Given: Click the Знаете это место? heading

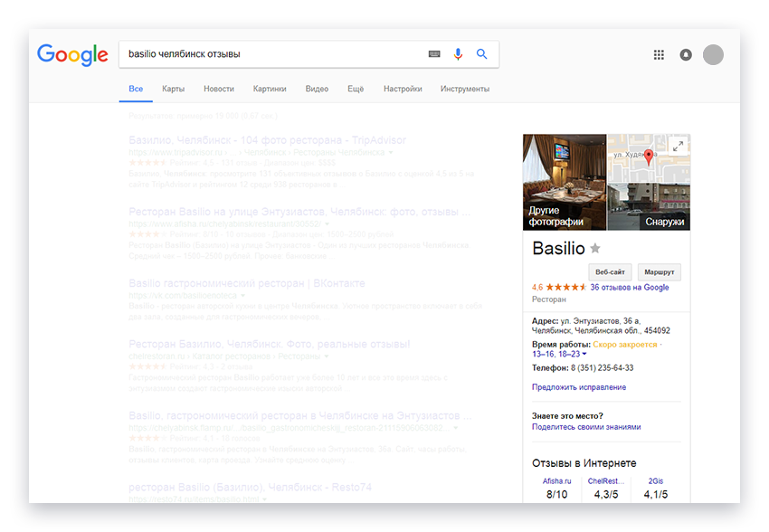Looking at the screenshot, I should point(567,416).
